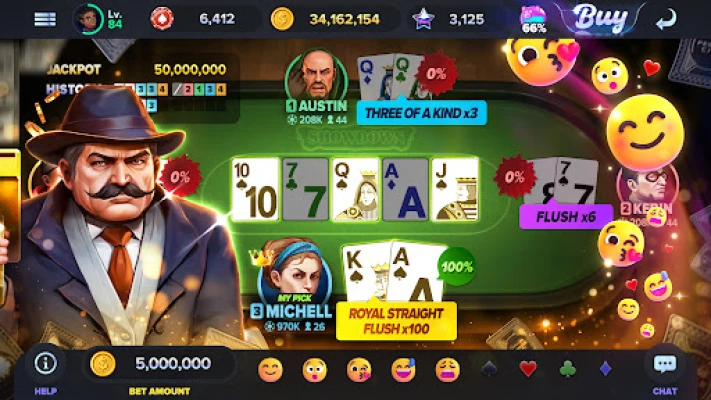This screenshot has width=711, height=400.
Task: Select the red heart suit
Action: click(x=528, y=369)
